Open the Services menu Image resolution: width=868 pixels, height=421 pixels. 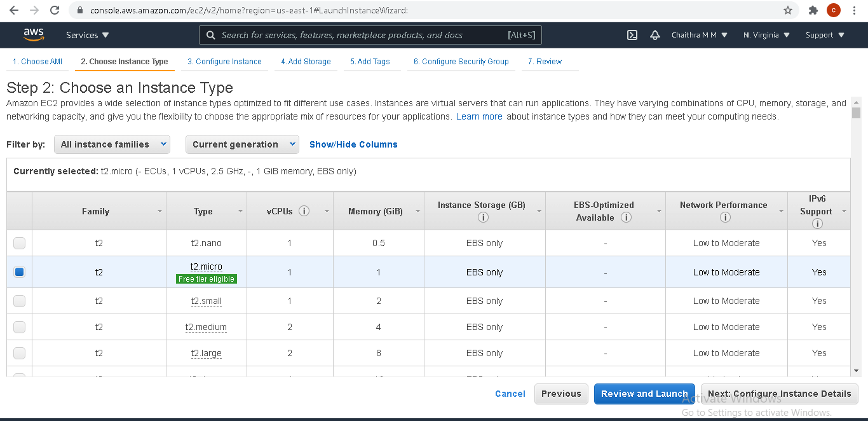87,35
